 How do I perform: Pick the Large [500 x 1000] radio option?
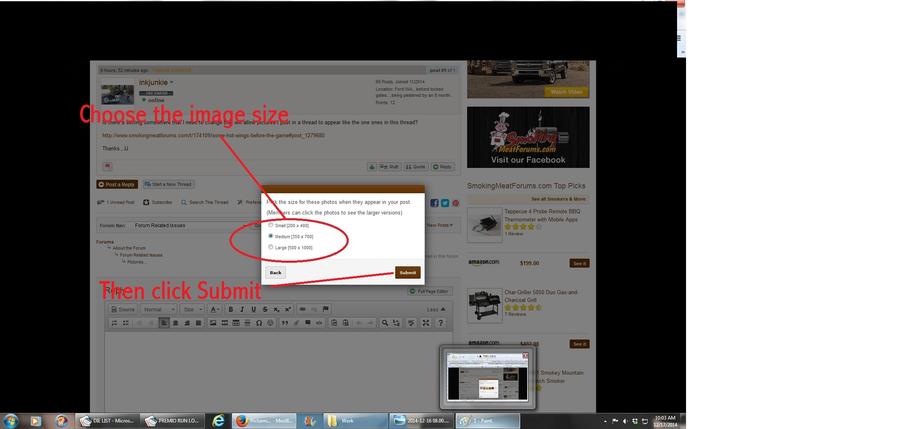click(270, 247)
